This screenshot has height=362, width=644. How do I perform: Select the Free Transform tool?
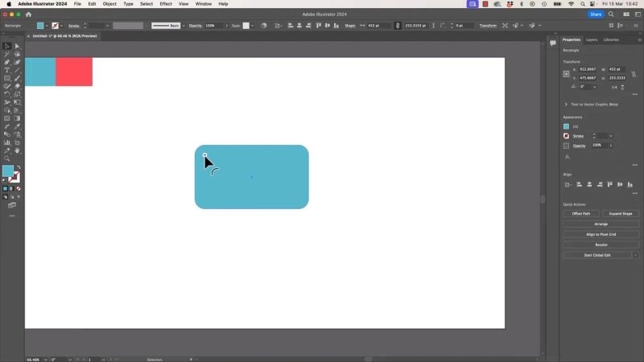[17, 102]
